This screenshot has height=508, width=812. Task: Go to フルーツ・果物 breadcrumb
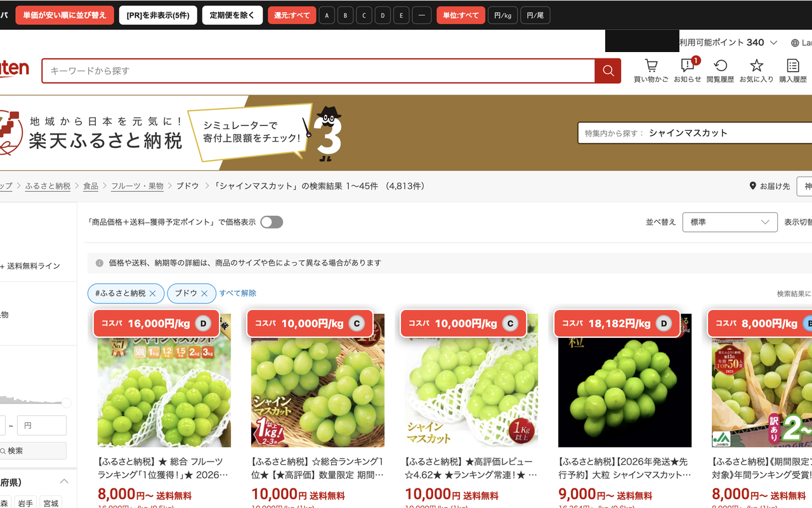coord(137,186)
